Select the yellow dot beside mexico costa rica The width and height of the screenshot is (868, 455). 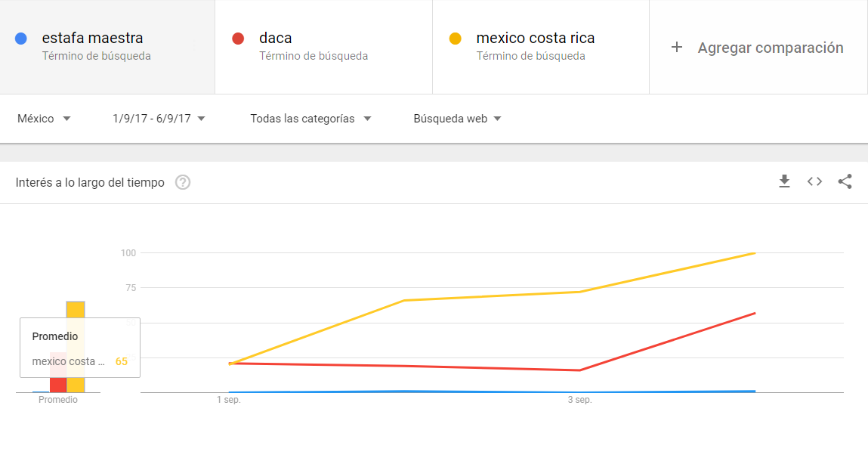point(455,39)
